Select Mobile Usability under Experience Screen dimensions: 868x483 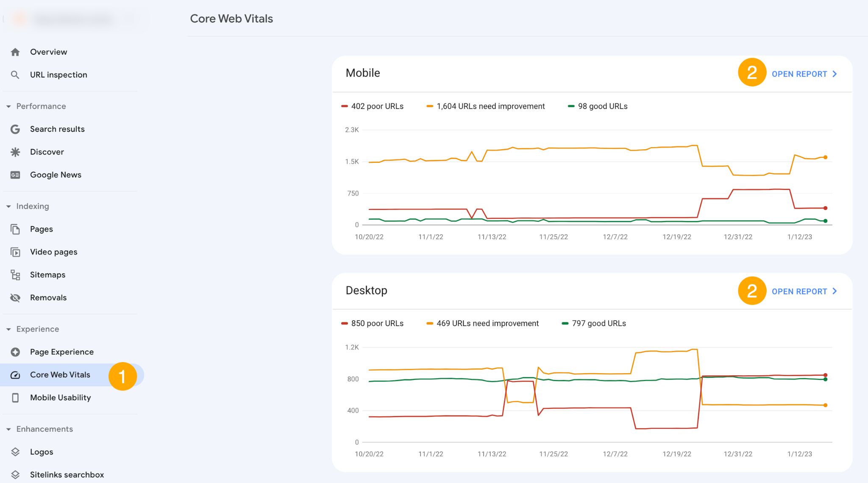click(x=60, y=397)
